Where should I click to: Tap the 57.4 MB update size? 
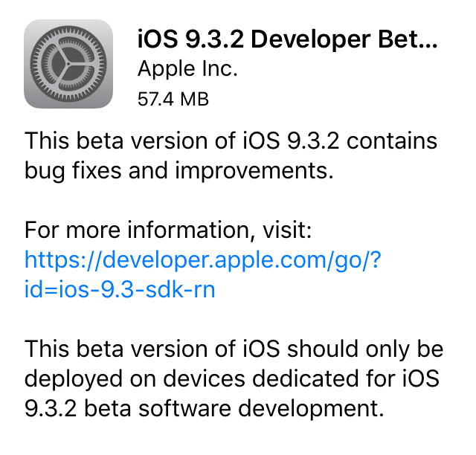pyautogui.click(x=173, y=97)
